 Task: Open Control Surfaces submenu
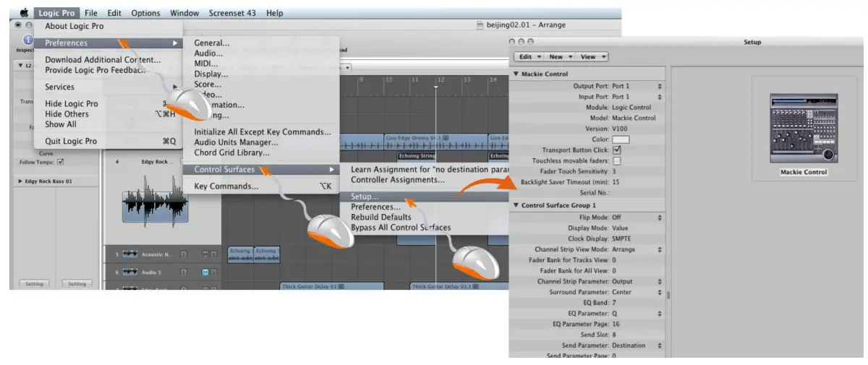coord(260,169)
